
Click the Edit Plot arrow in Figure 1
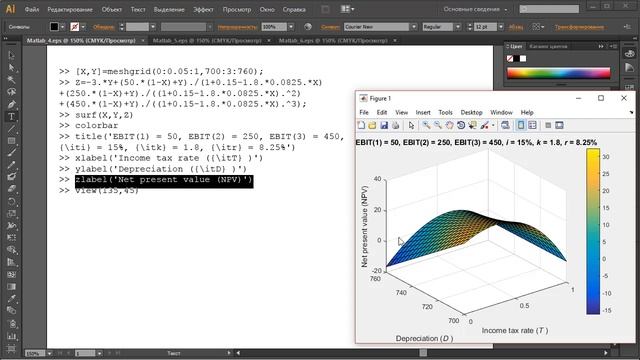[411, 125]
